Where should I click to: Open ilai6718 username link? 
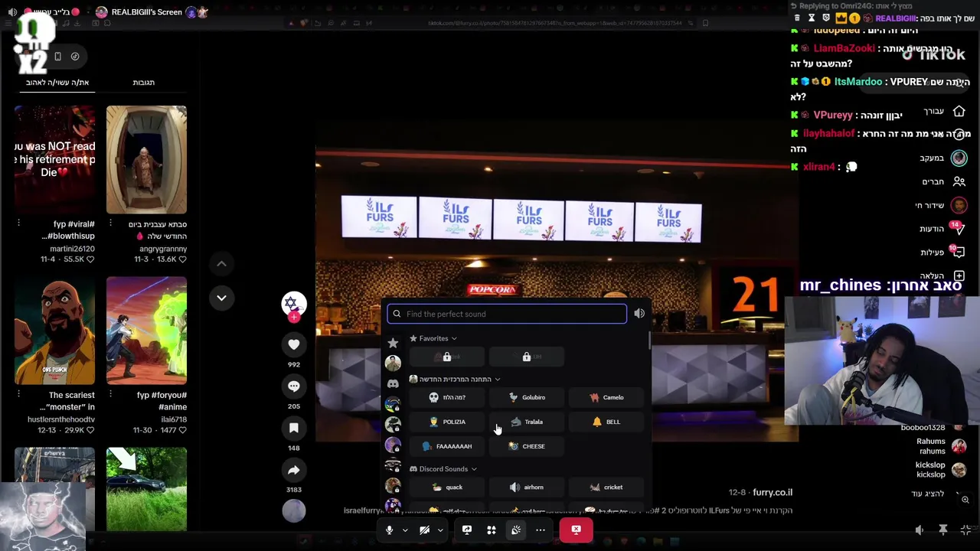[x=174, y=419]
